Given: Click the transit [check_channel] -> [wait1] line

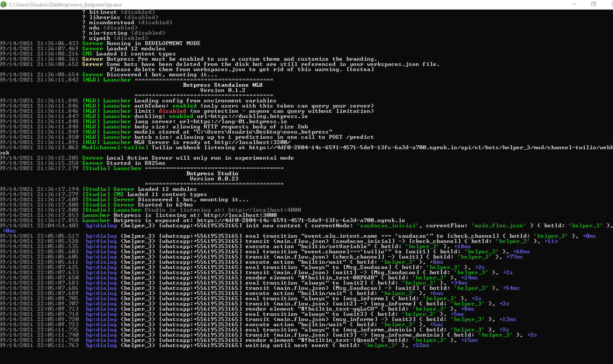Looking at the screenshot, I should (x=261, y=257).
